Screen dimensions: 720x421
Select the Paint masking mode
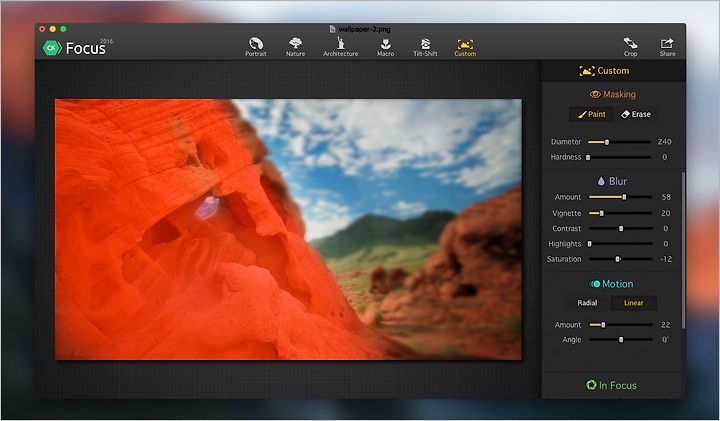click(x=591, y=114)
